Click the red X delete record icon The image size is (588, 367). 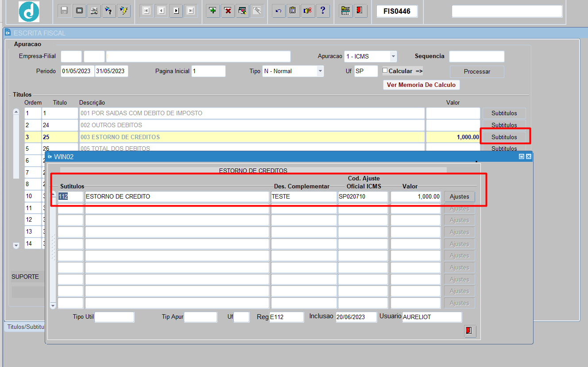[228, 11]
